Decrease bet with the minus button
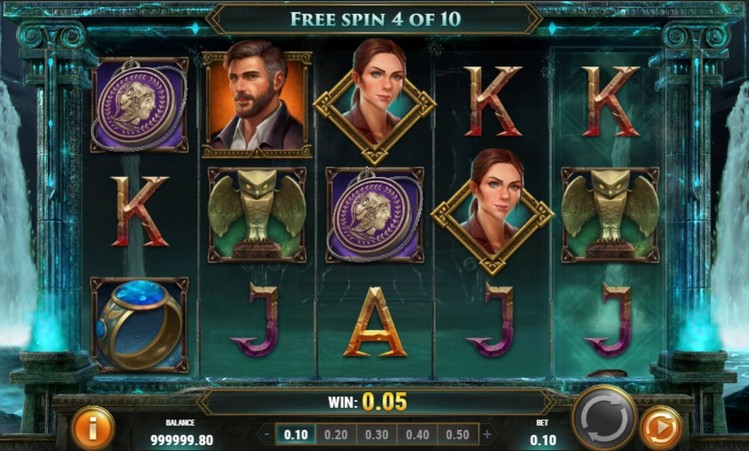The width and height of the screenshot is (749, 451). [x=267, y=435]
